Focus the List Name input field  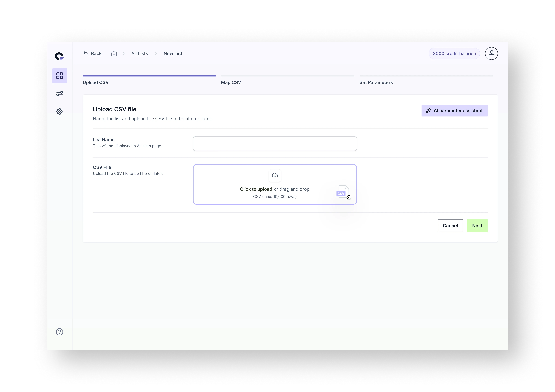pos(275,144)
